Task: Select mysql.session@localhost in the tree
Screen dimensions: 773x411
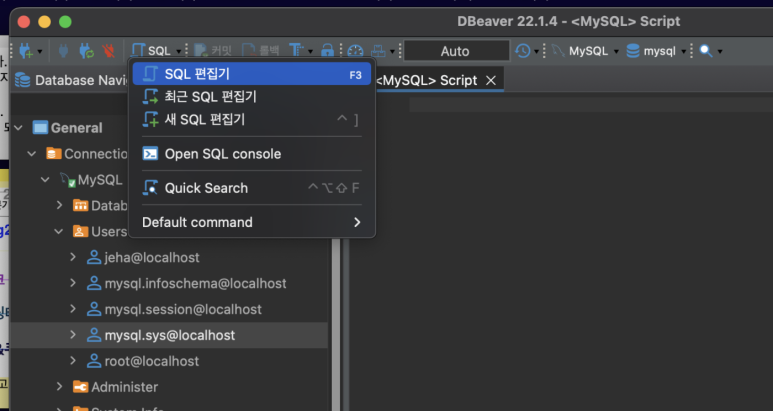Action: coord(183,309)
